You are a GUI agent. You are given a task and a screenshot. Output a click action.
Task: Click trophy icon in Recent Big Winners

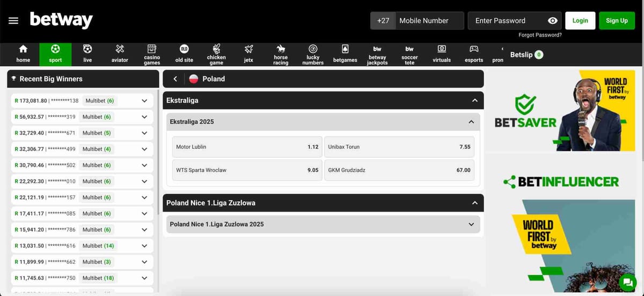point(13,78)
